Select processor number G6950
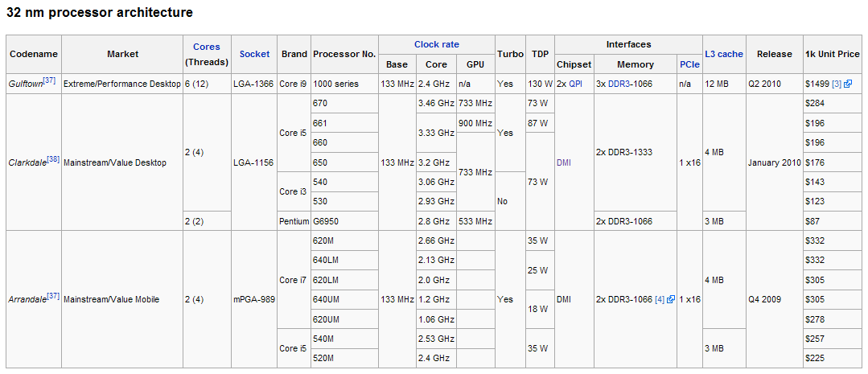 pyautogui.click(x=344, y=221)
